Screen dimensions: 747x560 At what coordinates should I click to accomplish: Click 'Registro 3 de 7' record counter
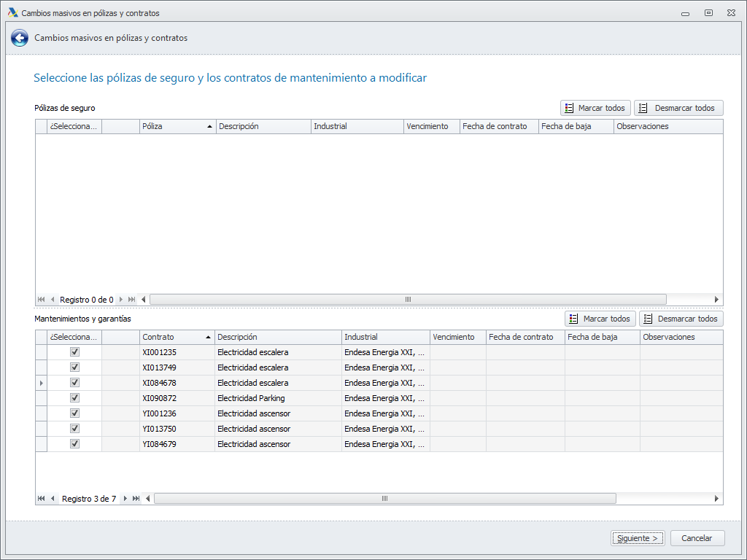pyautogui.click(x=88, y=499)
